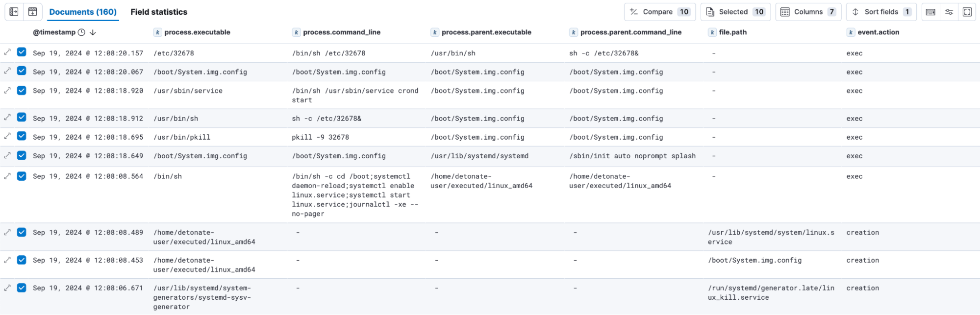Open display settings sliders icon
This screenshot has width=980, height=315.
click(949, 12)
